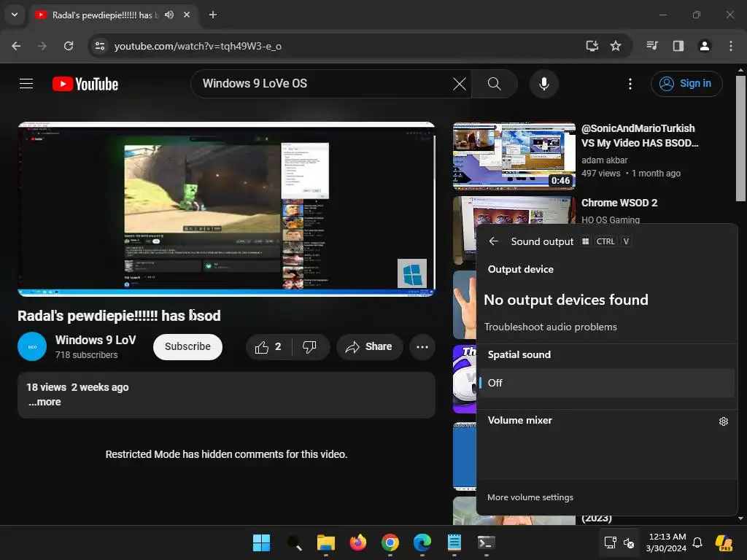Select the Off spatial sound option

[x=606, y=383]
